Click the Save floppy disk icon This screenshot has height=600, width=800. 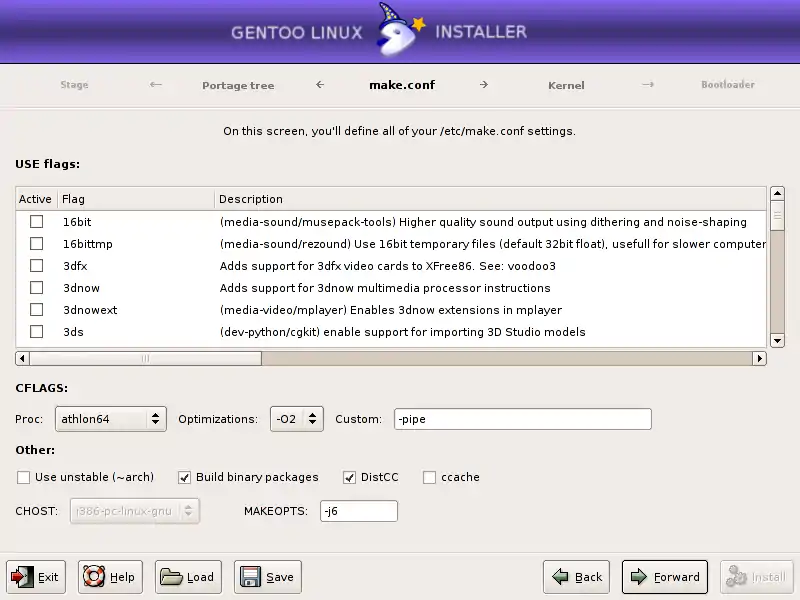[250, 577]
